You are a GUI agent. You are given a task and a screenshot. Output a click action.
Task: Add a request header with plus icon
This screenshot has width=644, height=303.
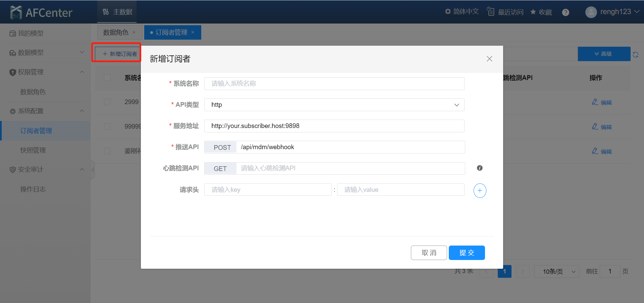480,190
